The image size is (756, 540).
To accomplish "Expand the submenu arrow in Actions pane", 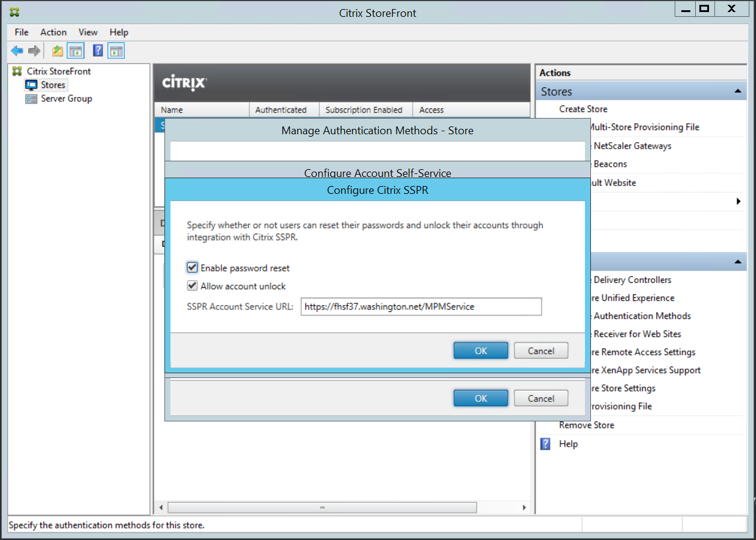I will click(x=739, y=201).
